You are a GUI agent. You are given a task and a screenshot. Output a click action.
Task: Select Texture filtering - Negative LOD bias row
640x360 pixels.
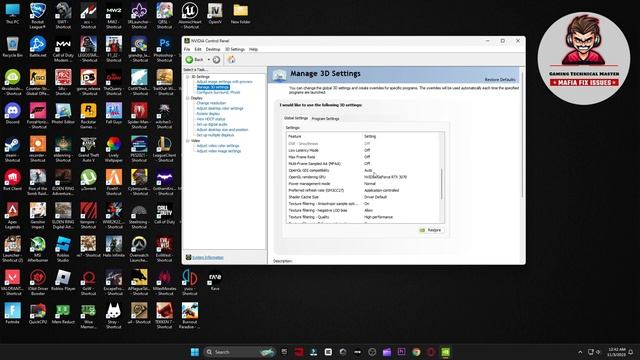click(363, 210)
